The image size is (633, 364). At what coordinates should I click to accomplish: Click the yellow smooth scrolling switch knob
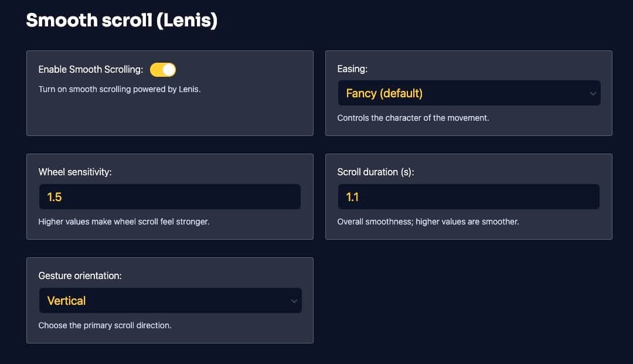[x=168, y=69]
